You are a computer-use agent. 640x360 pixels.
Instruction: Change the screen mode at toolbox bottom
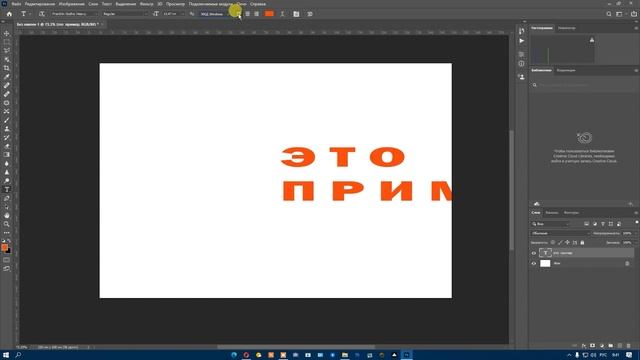point(7,269)
